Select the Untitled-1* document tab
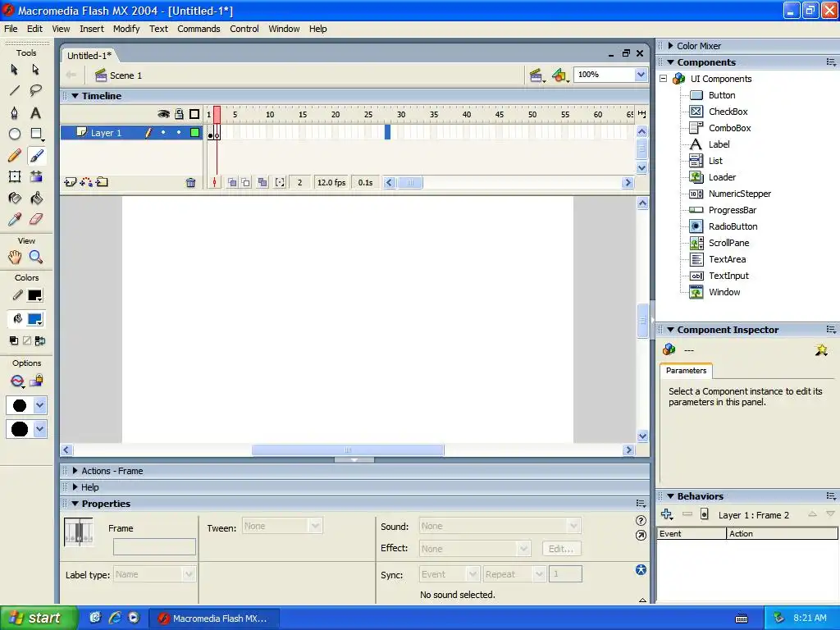 (x=89, y=56)
